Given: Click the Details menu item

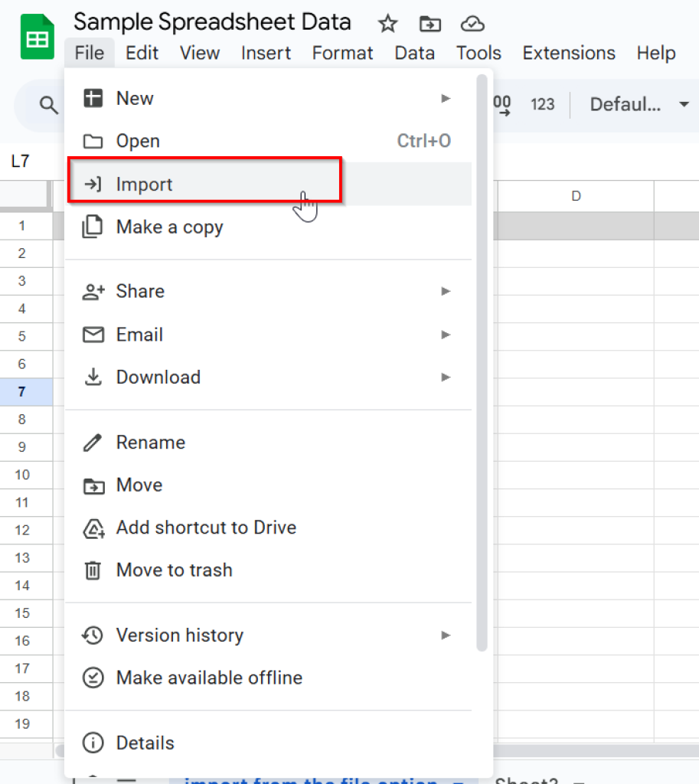Looking at the screenshot, I should click(145, 742).
